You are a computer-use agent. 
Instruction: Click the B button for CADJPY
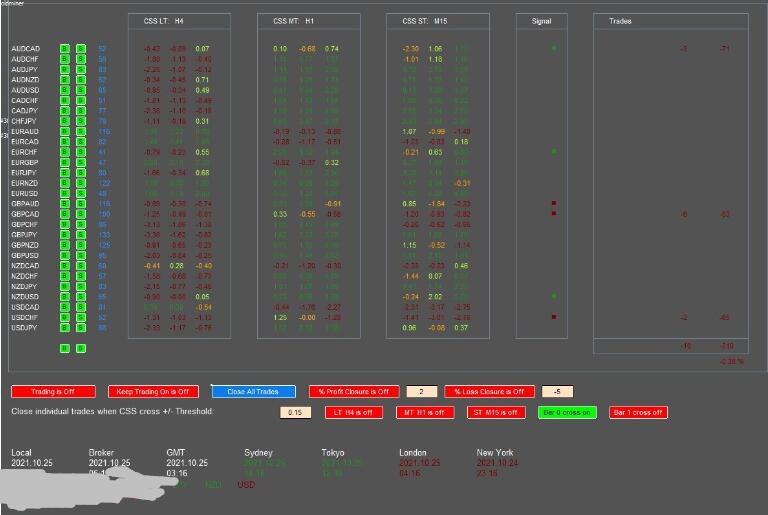point(65,110)
